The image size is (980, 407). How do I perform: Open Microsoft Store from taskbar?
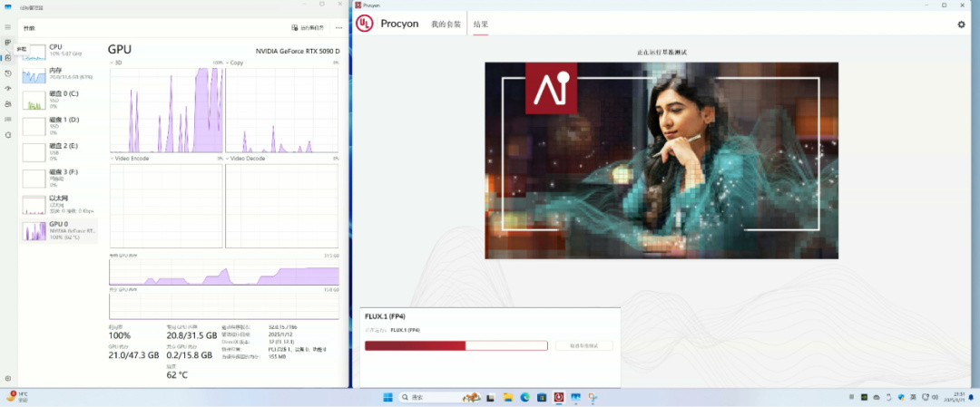(x=542, y=397)
